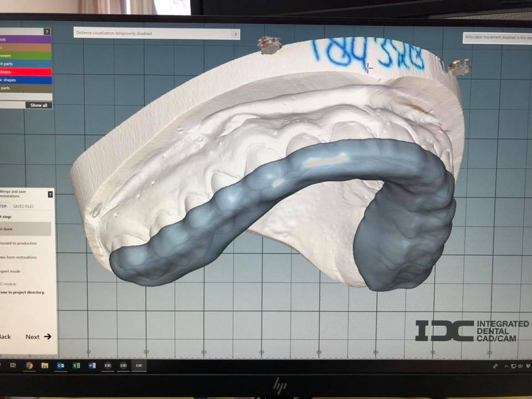Click the help icon on the visibility panel
532x399 pixels.
(47, 32)
